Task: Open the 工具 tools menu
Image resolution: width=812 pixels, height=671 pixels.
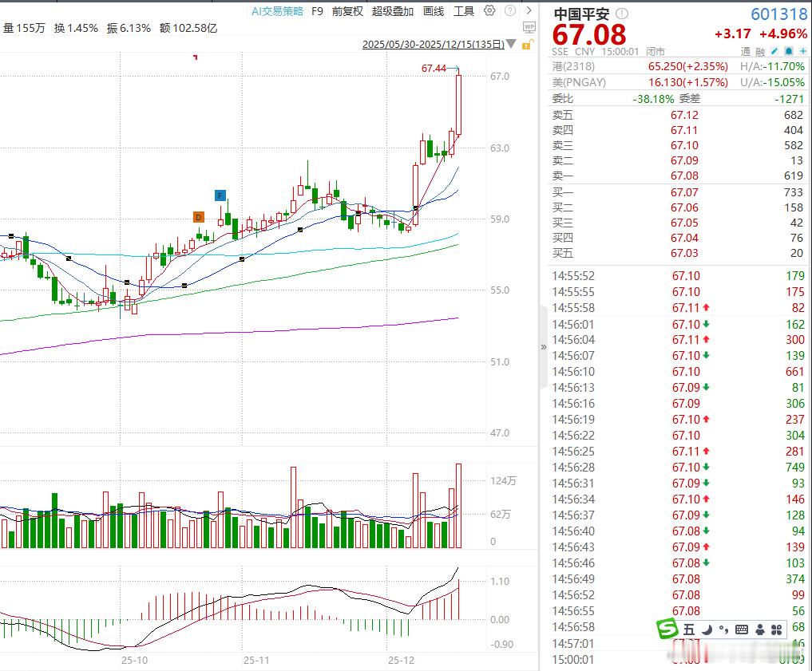Action: (x=463, y=11)
